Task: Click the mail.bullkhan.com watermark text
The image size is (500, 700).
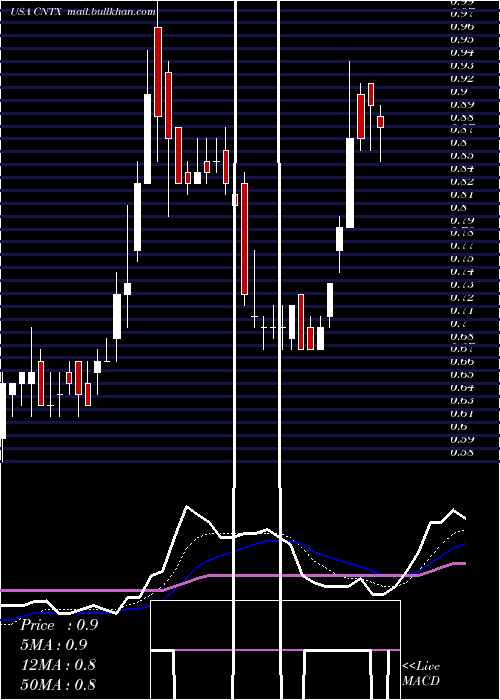Action: click(x=111, y=12)
